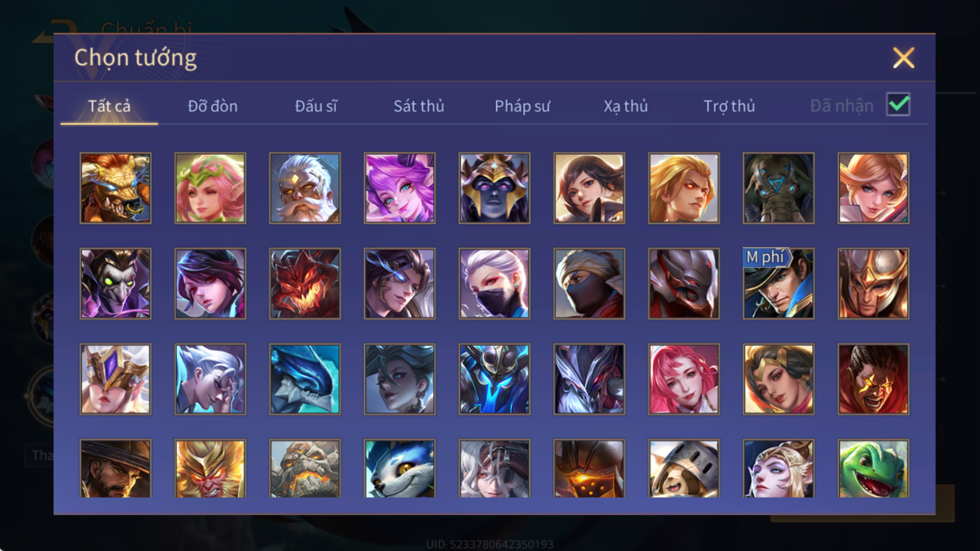980x551 pixels.
Task: Choose the hero tagged M phí
Action: [778, 283]
